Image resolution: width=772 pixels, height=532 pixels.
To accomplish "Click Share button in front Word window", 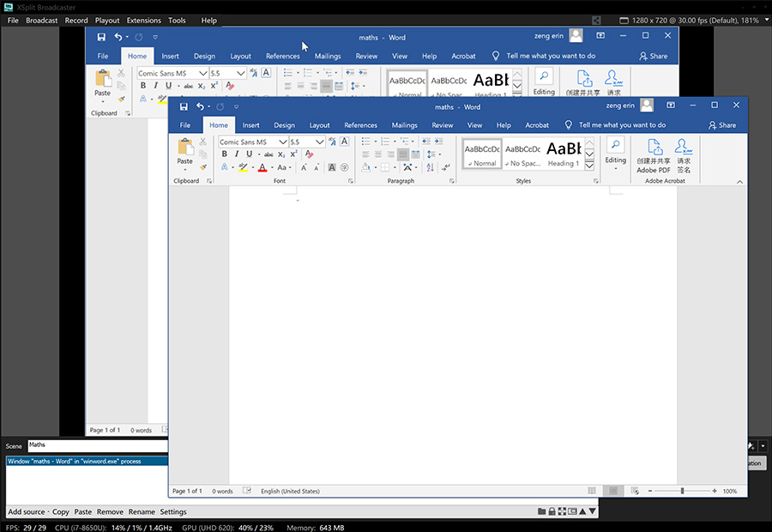I will (721, 125).
